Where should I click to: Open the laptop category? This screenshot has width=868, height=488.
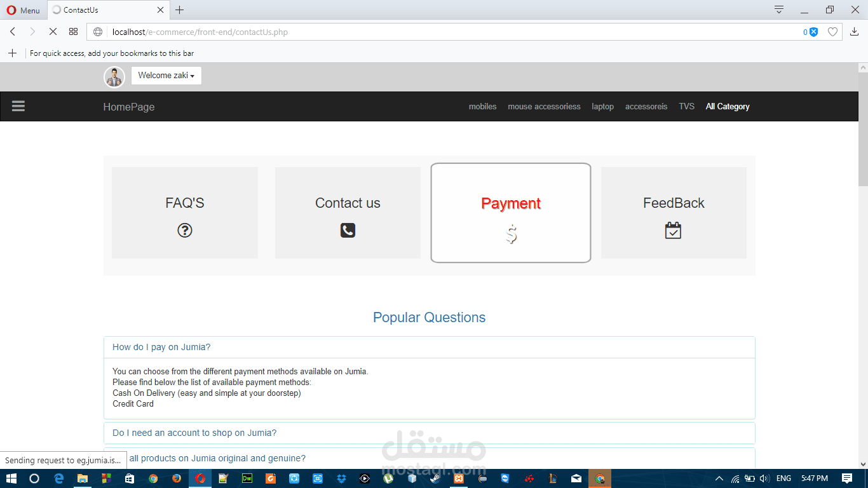pos(603,107)
